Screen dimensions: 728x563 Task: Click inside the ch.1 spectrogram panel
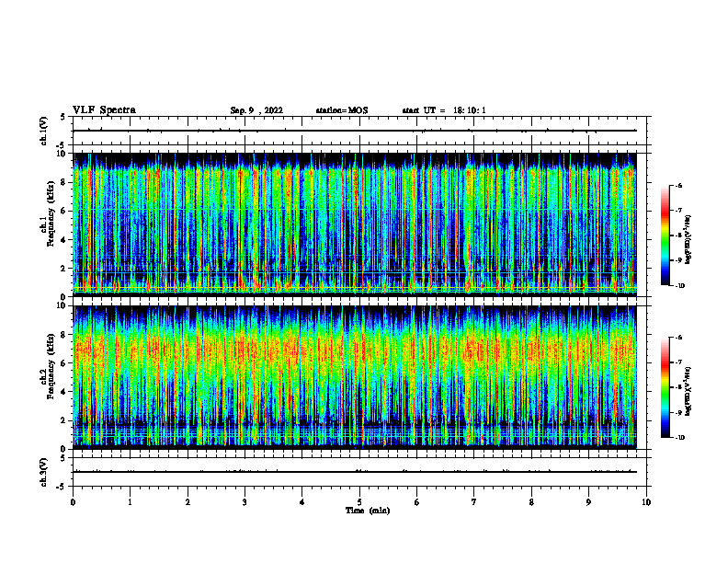355,224
